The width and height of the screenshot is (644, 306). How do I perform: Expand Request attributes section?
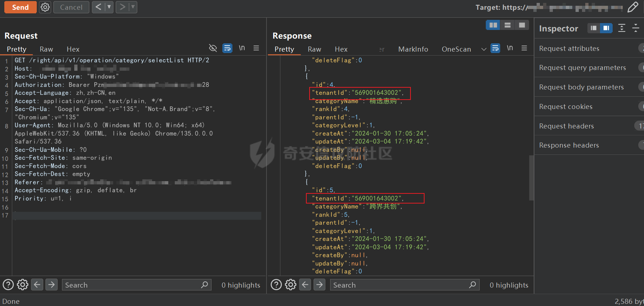click(589, 48)
